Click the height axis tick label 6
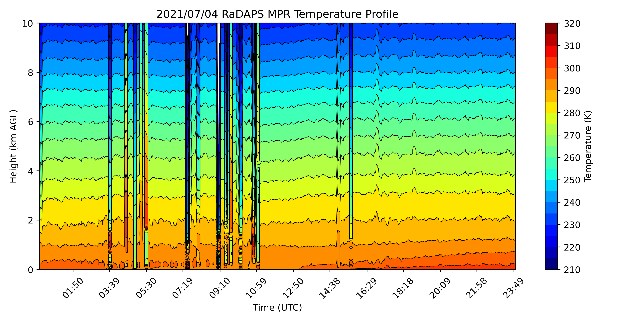The width and height of the screenshot is (644, 322). pyautogui.click(x=30, y=122)
